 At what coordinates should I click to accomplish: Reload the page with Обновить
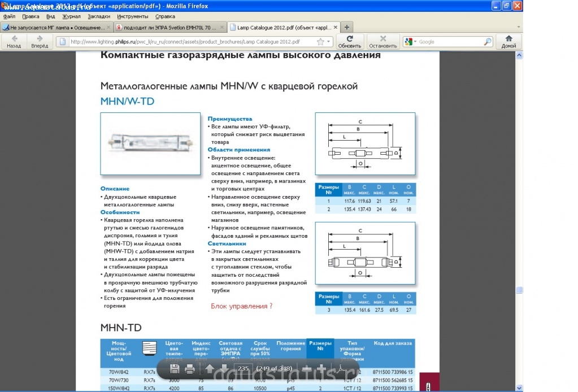pos(349,41)
